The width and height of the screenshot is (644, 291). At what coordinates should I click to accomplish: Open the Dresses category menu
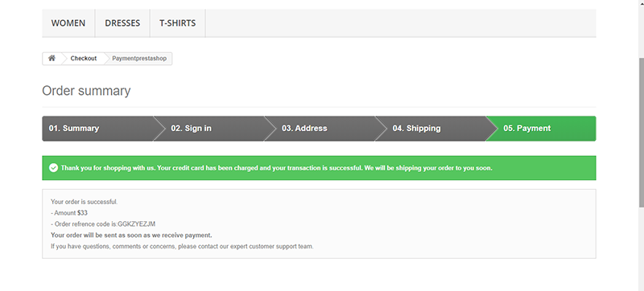coord(122,23)
